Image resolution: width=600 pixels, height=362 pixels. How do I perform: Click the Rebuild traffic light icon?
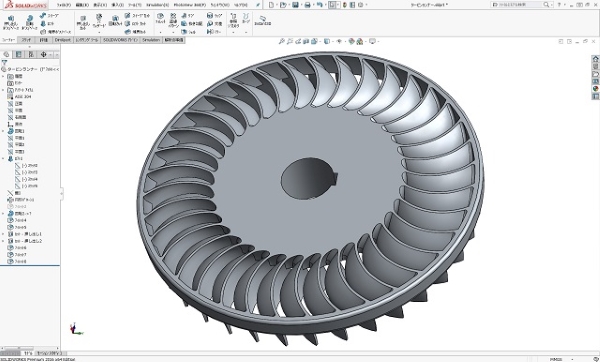click(345, 5)
